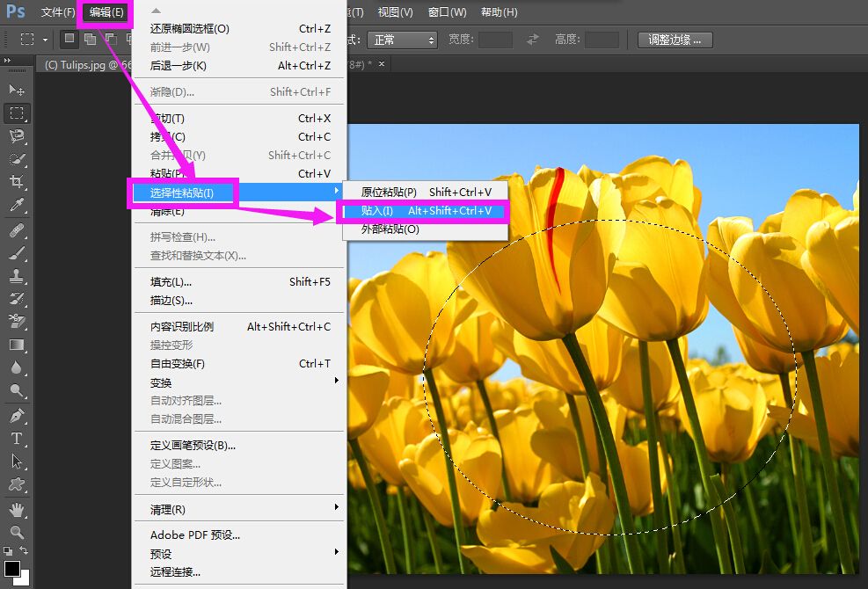Select the Move tool
The height and width of the screenshot is (589, 868).
(17, 90)
